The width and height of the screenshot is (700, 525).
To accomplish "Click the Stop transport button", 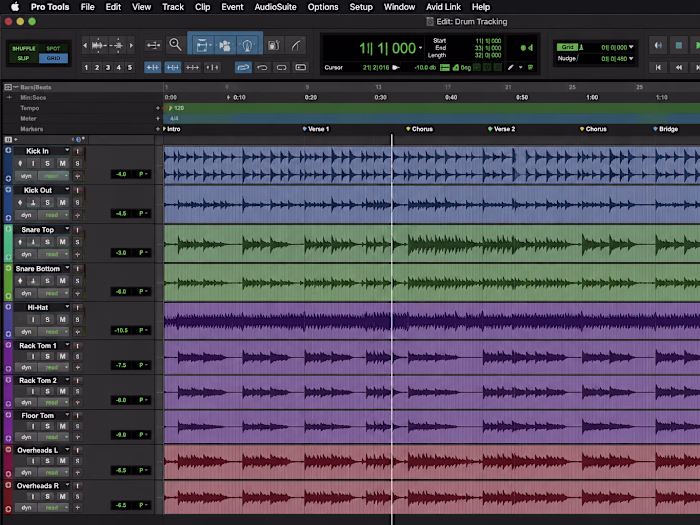I will (x=679, y=45).
